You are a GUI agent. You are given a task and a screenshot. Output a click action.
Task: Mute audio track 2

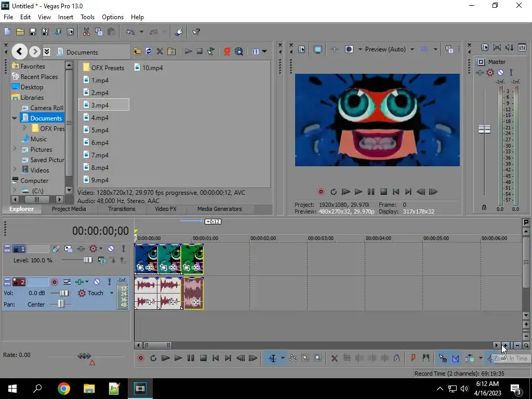(x=97, y=282)
